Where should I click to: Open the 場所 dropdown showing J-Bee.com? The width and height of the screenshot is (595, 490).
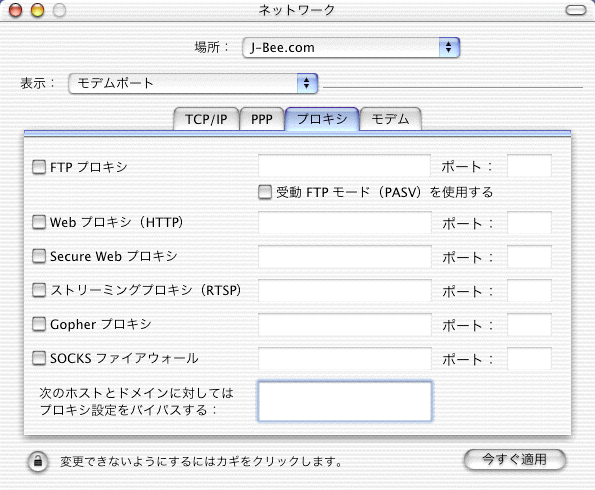[351, 47]
